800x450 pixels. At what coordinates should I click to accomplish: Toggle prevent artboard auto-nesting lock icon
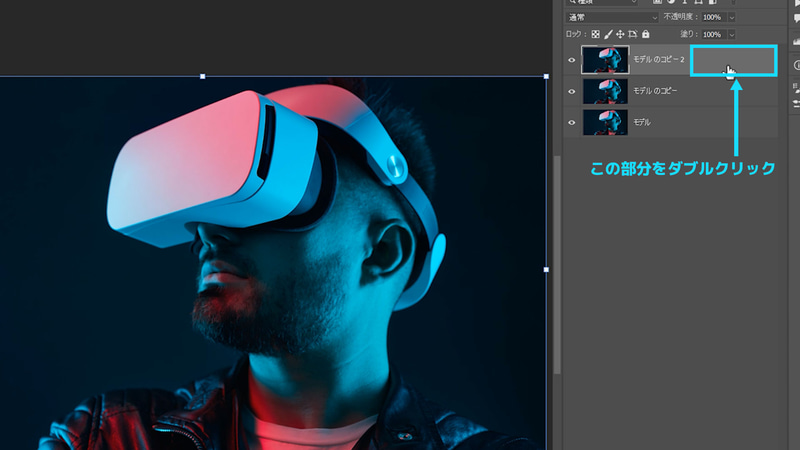633,34
